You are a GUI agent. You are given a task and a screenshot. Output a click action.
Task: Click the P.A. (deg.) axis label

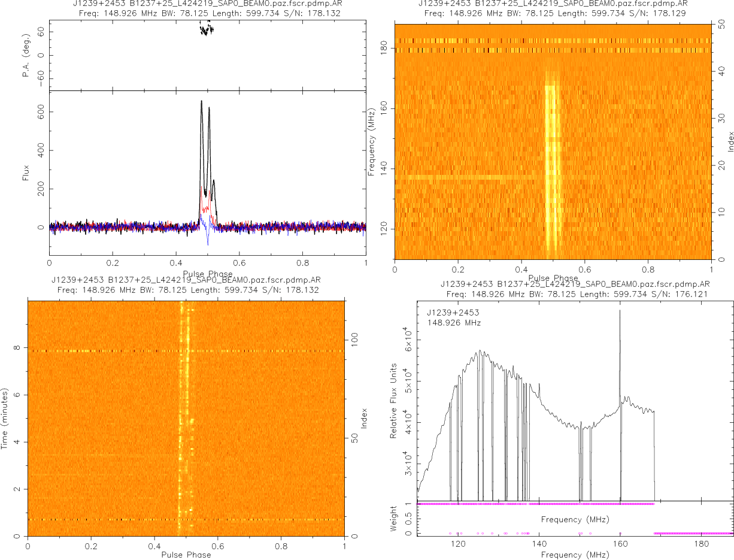(26, 55)
